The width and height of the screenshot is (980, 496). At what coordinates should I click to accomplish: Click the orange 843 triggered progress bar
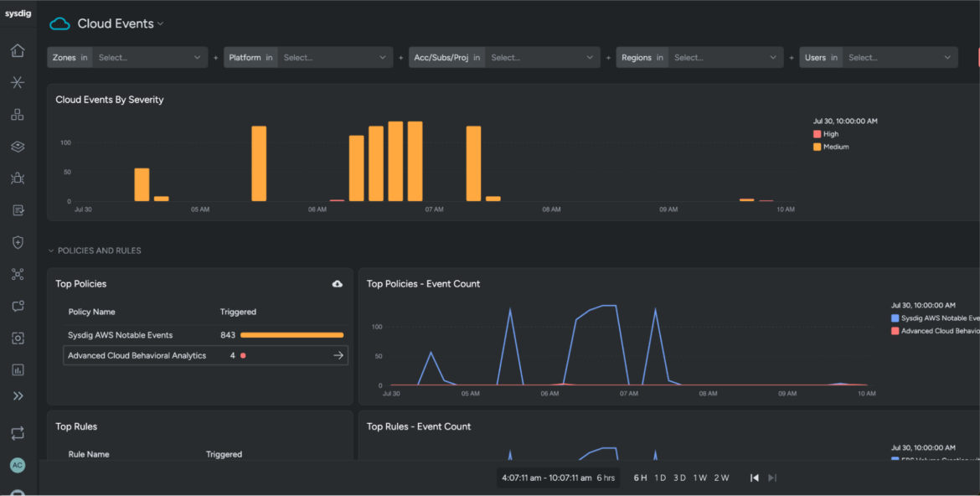coord(291,335)
